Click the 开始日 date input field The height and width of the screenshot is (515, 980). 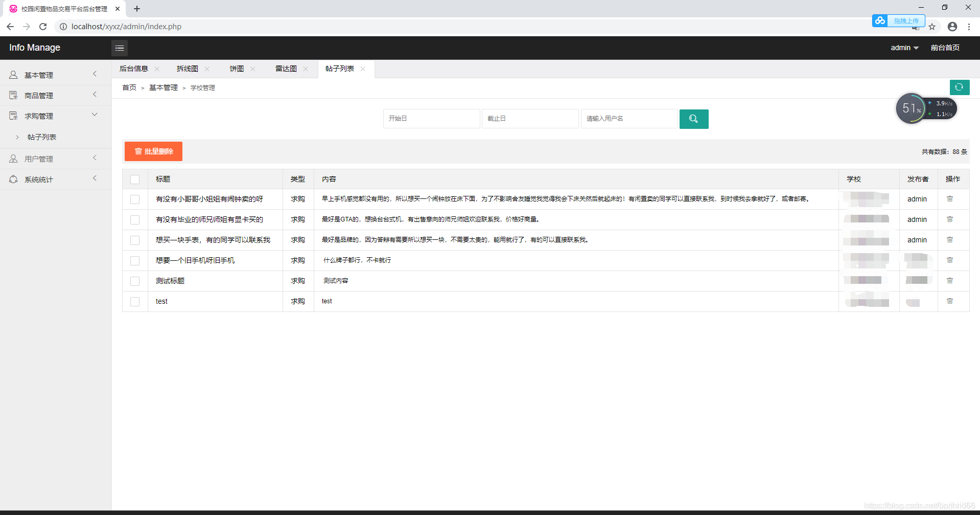click(x=431, y=119)
